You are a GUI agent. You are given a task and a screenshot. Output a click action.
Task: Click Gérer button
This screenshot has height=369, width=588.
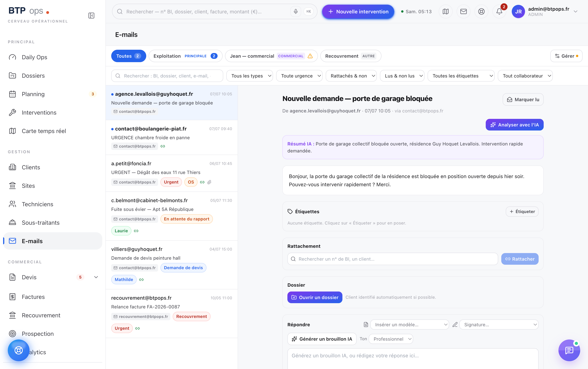[x=566, y=56]
